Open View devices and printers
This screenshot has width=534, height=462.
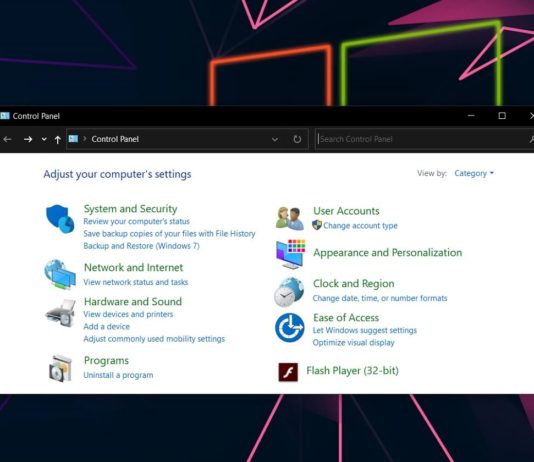point(128,314)
